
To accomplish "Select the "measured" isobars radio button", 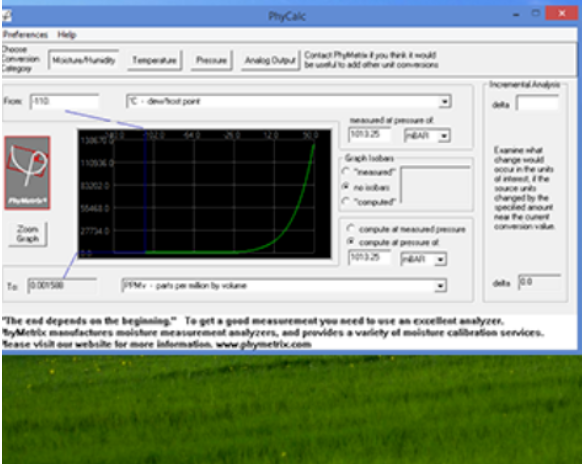I will tap(346, 171).
